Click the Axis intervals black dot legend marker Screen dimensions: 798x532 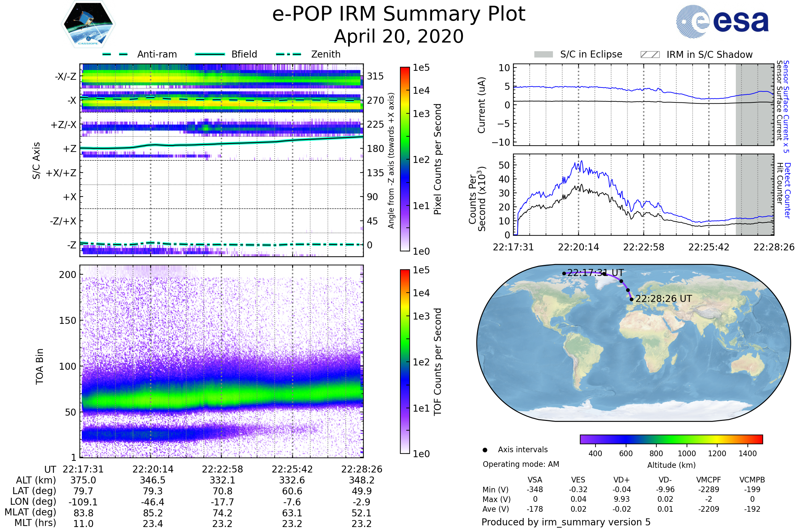click(485, 450)
